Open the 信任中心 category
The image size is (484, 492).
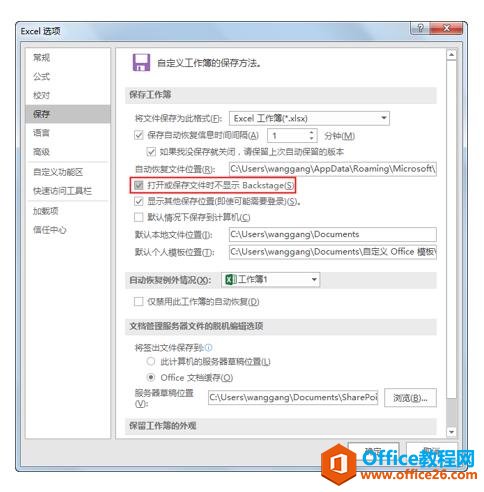click(49, 230)
